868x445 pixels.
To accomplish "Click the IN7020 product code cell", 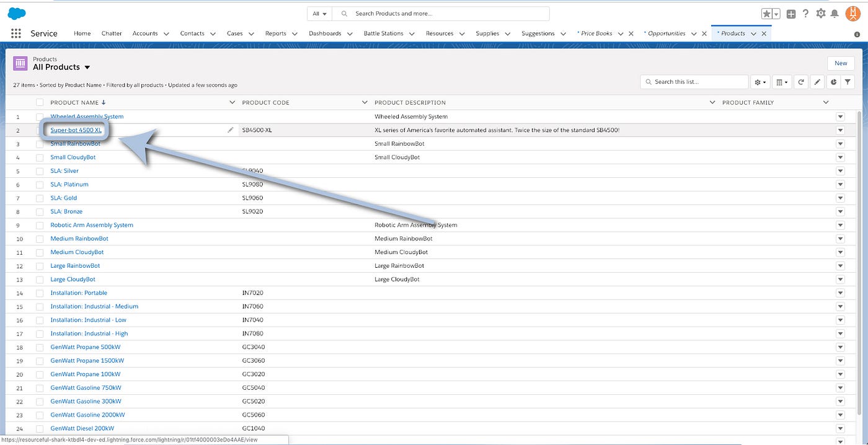I will tap(252, 293).
